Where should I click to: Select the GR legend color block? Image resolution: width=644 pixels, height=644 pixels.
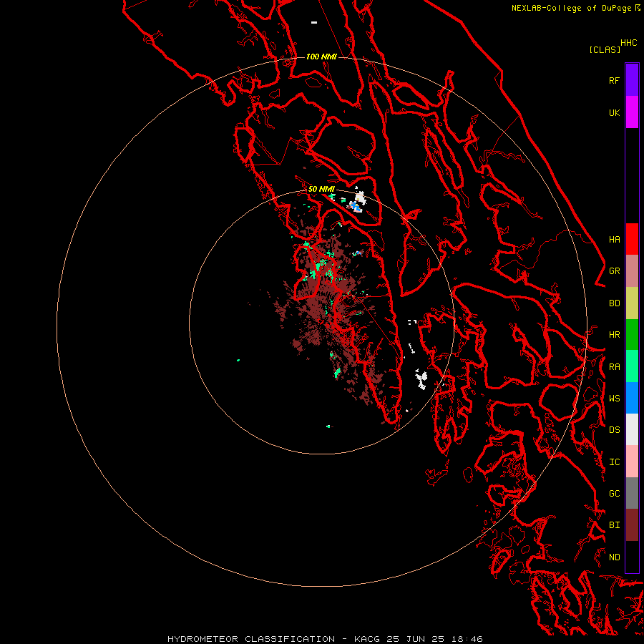[x=632, y=271]
